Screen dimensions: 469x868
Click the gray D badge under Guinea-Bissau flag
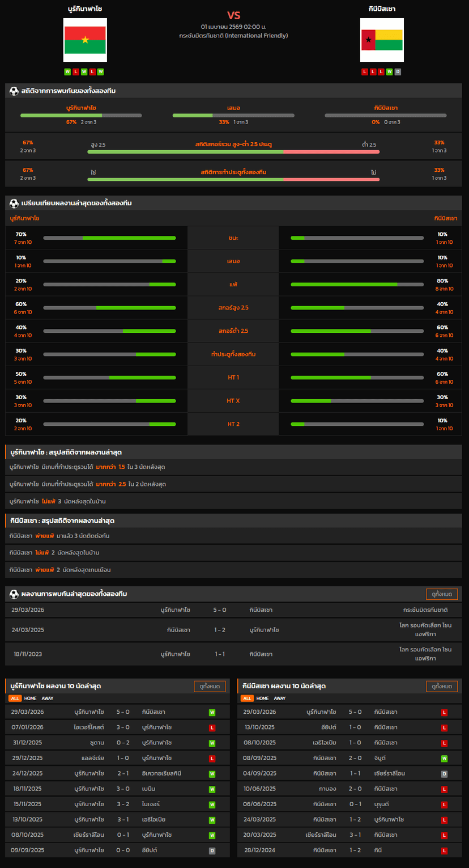point(398,72)
